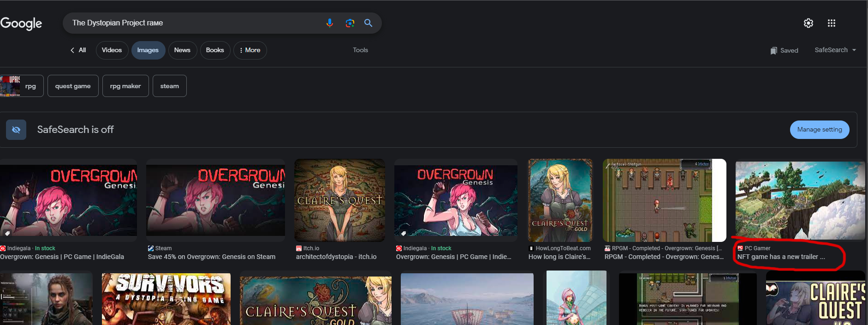This screenshot has height=325, width=868.
Task: Click the SafeSearch off eye icon
Action: 16,130
